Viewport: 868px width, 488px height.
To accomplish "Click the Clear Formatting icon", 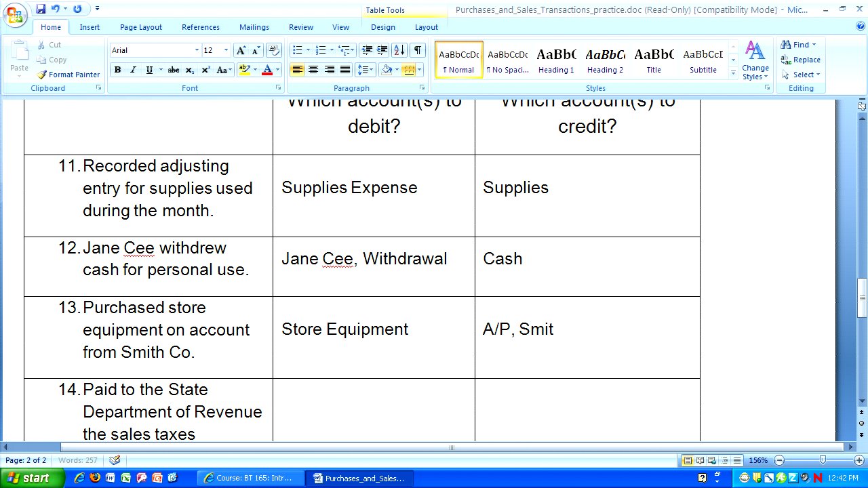I will click(274, 50).
